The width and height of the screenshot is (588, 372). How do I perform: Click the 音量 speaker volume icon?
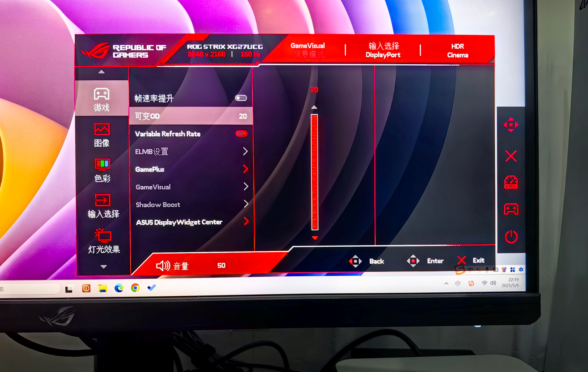point(163,266)
